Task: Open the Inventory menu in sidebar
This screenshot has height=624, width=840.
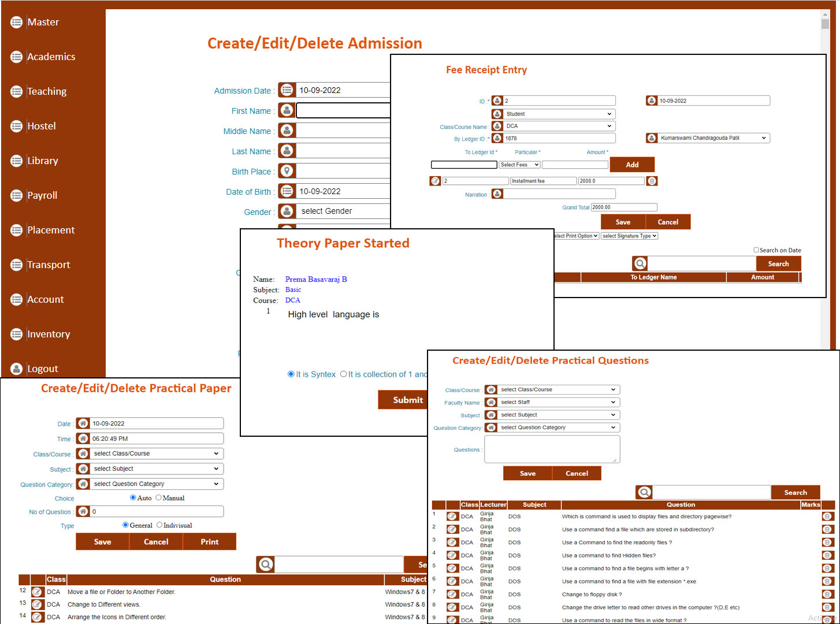Action: [49, 334]
